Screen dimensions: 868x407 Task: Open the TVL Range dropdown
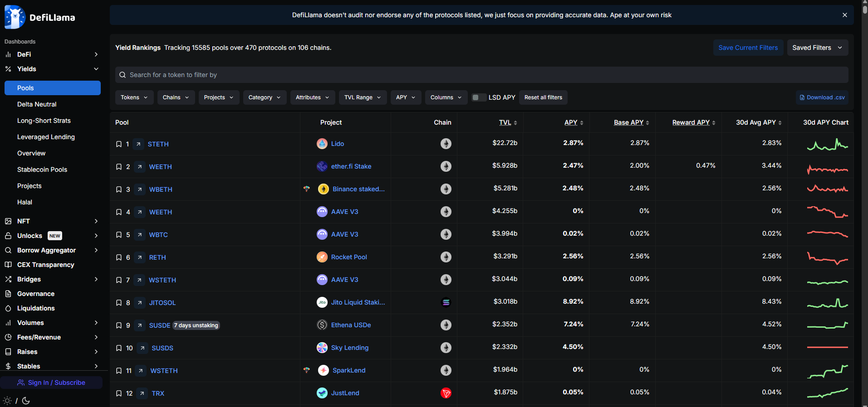coord(363,97)
